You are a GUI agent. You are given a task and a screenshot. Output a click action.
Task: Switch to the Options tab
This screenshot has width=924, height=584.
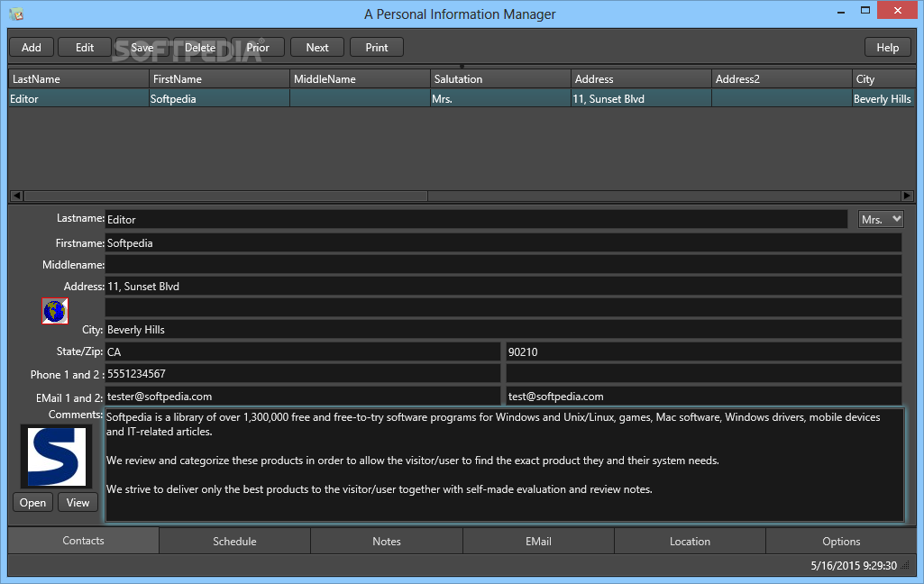tap(841, 541)
